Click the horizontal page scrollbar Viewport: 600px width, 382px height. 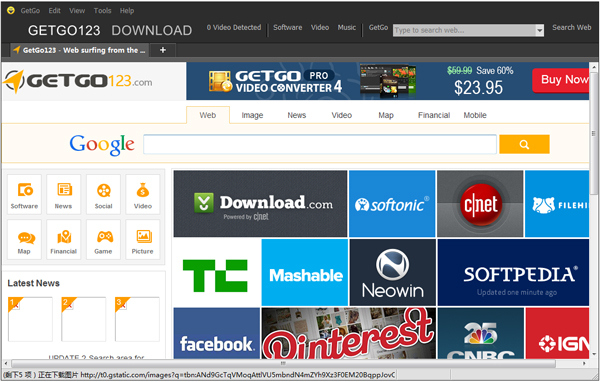click(283, 363)
